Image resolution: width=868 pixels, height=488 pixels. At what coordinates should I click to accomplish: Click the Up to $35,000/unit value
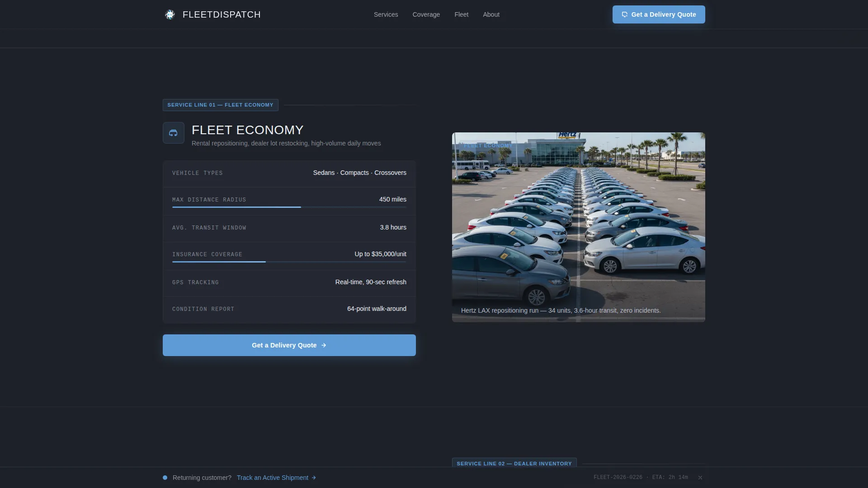(x=380, y=254)
